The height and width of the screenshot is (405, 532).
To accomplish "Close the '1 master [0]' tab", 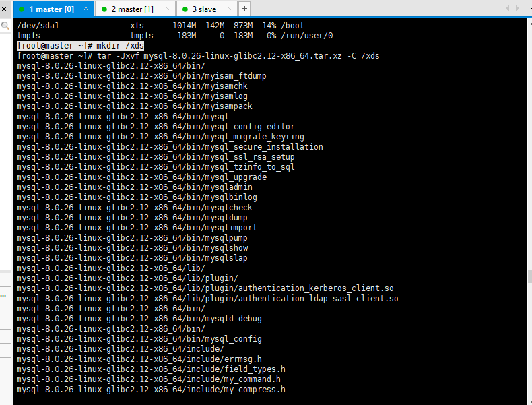I will click(x=86, y=9).
